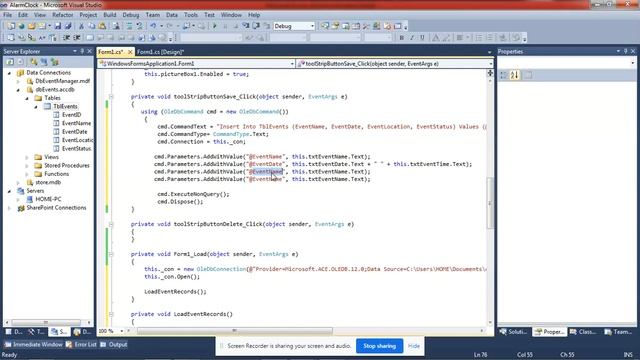Open the Debug menu
The height and width of the screenshot is (360, 640).
131,15
